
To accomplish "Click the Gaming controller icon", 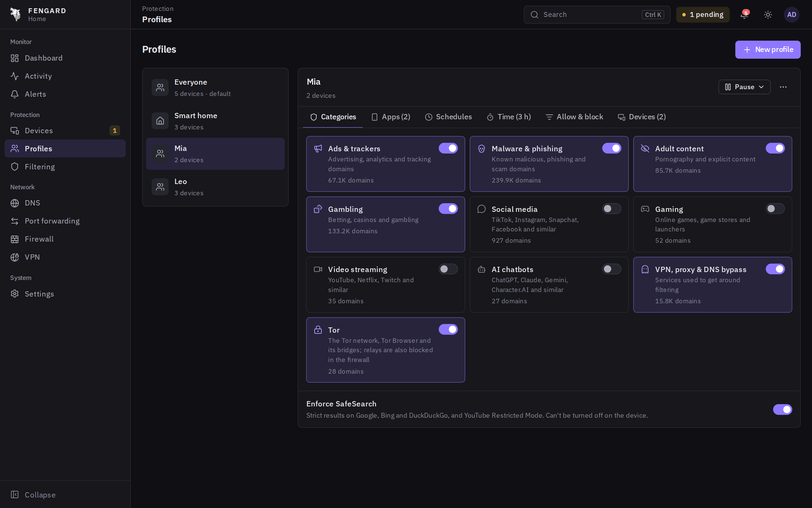I will coord(645,209).
